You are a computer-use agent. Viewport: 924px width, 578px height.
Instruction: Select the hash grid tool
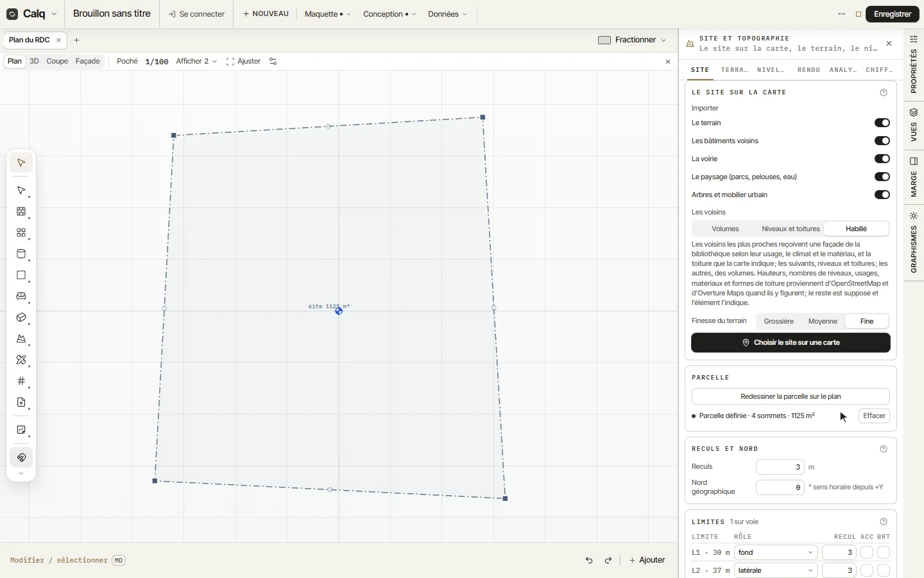pyautogui.click(x=21, y=381)
